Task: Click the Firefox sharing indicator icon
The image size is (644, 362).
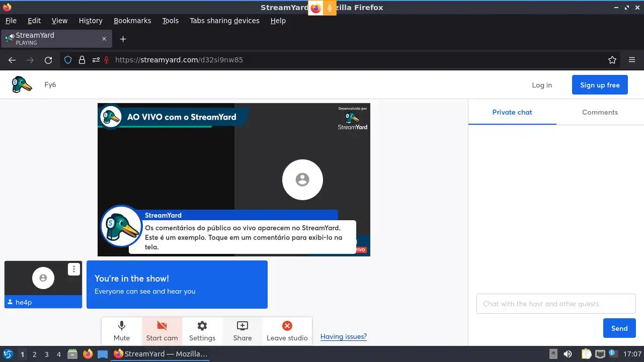Action: pos(315,8)
